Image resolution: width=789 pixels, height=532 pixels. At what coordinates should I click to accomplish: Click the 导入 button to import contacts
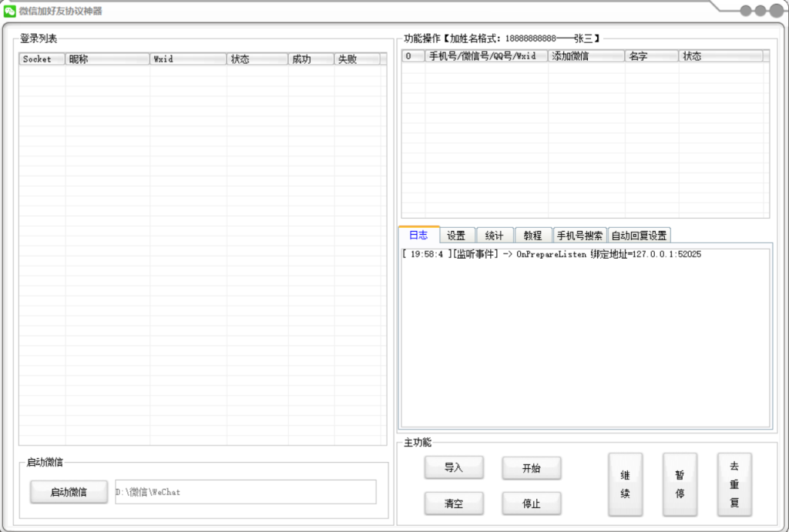coord(454,467)
